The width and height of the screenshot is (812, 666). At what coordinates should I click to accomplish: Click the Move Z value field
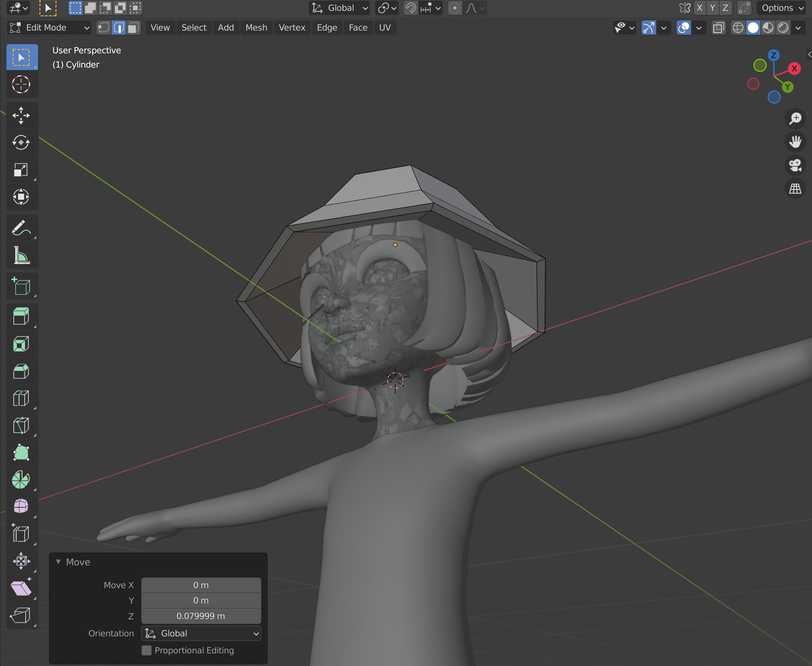point(201,616)
